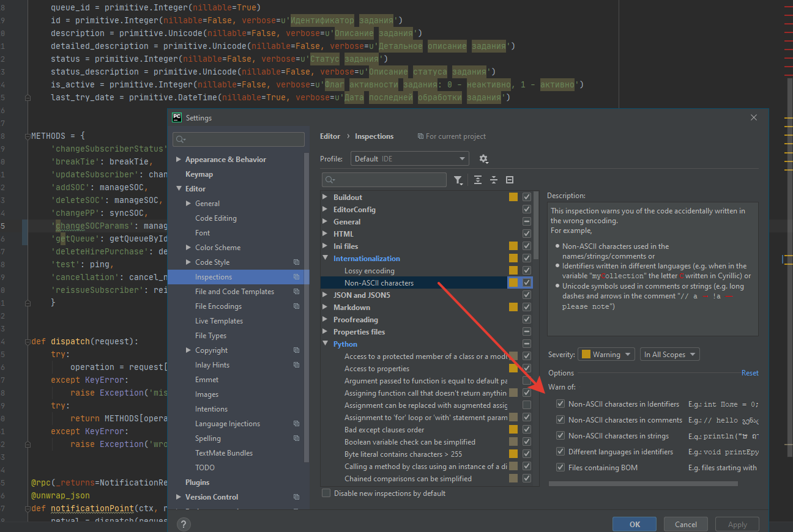Click Expand All in inspections toolbar
Screen dimensions: 793x532
click(478, 180)
